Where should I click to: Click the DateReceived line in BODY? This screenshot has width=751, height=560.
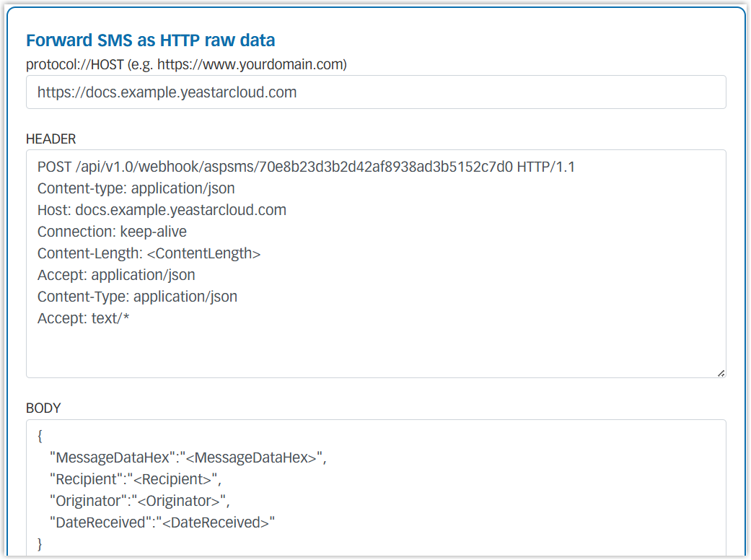[x=162, y=522]
